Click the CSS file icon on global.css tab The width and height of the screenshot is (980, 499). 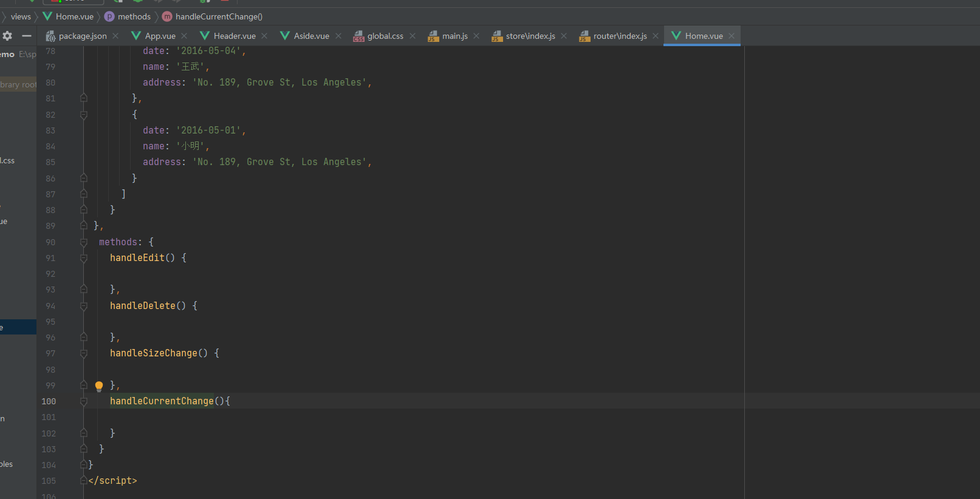[358, 36]
